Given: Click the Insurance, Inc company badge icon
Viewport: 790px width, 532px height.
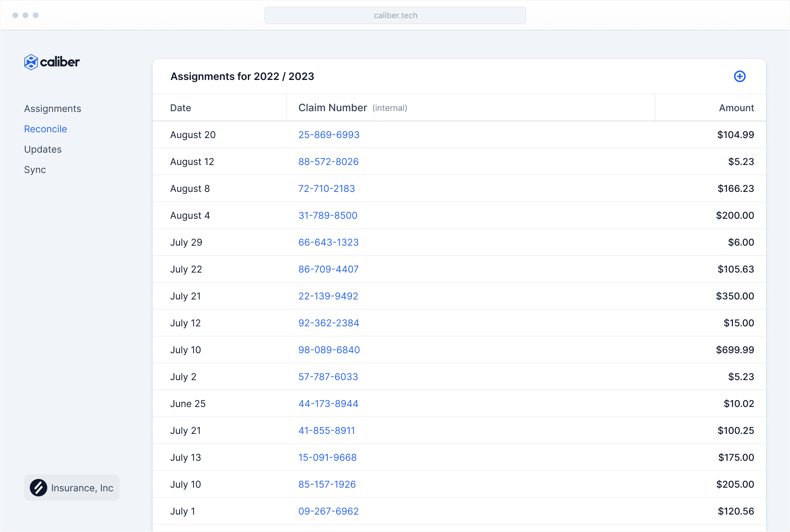Looking at the screenshot, I should click(39, 488).
